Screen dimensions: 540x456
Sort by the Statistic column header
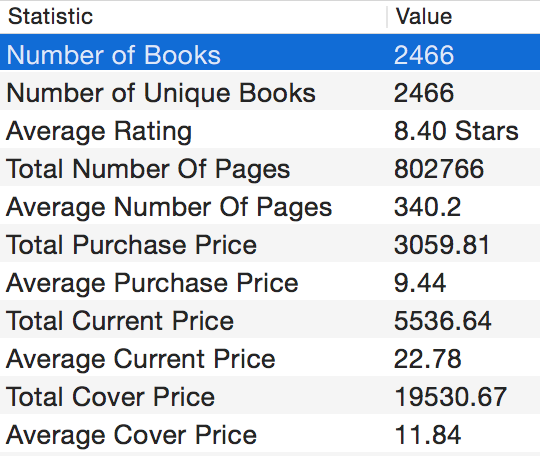point(193,17)
